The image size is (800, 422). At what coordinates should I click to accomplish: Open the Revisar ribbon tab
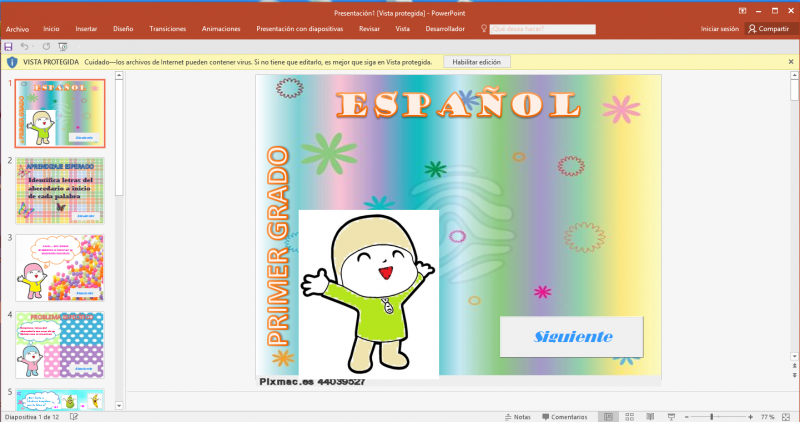pos(369,29)
